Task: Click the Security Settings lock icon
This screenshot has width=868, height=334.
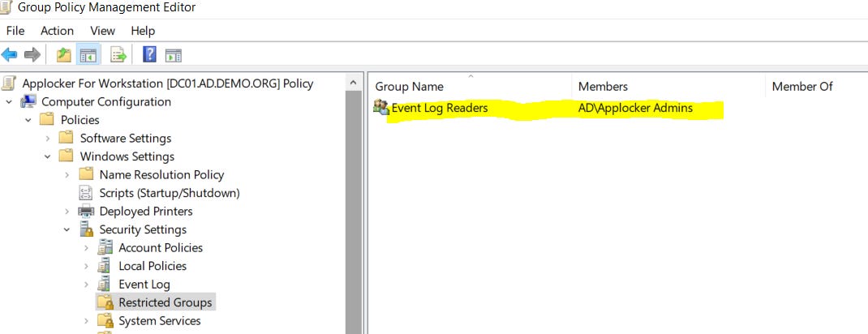Action: (86, 229)
